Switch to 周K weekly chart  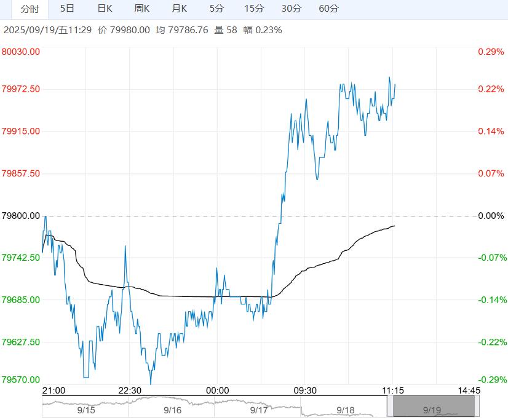click(x=142, y=9)
